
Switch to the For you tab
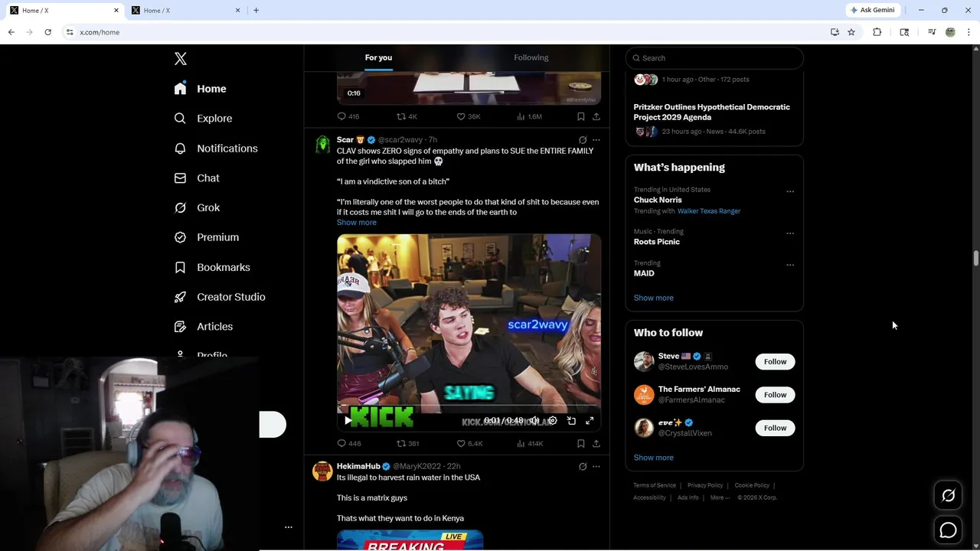[x=378, y=57]
